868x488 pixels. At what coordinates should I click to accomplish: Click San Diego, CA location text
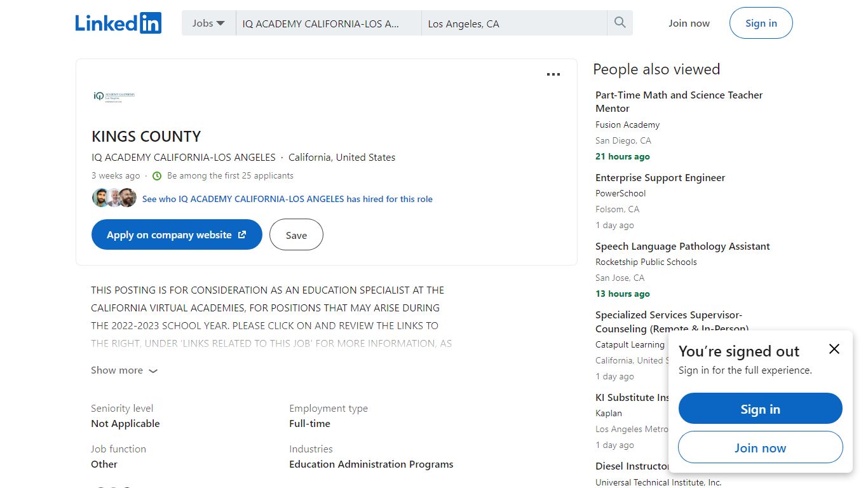tap(623, 141)
